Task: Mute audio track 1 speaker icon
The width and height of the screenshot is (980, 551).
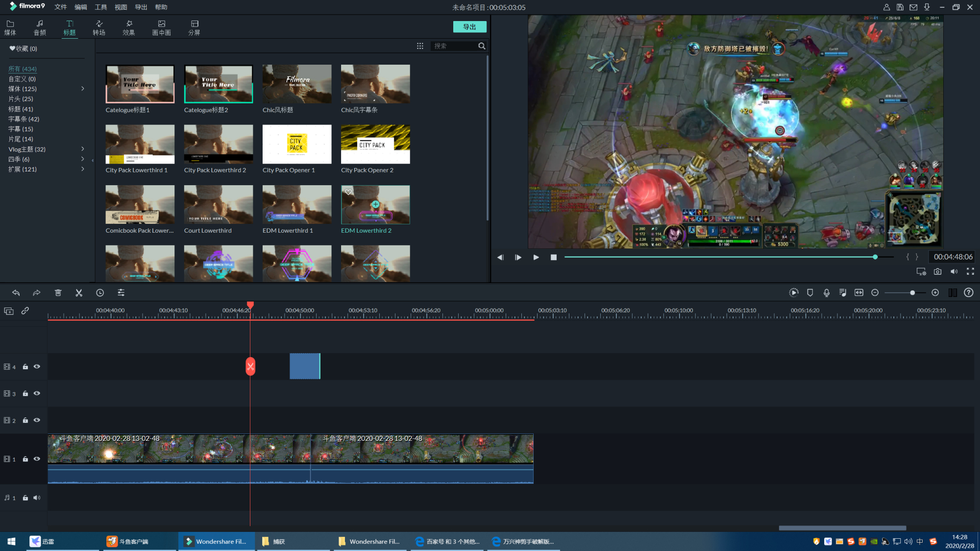Action: point(37,498)
